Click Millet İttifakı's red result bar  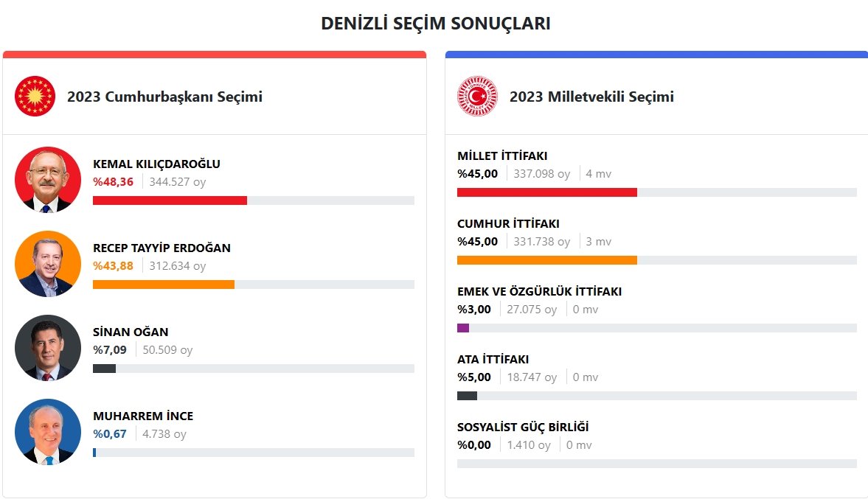click(546, 192)
